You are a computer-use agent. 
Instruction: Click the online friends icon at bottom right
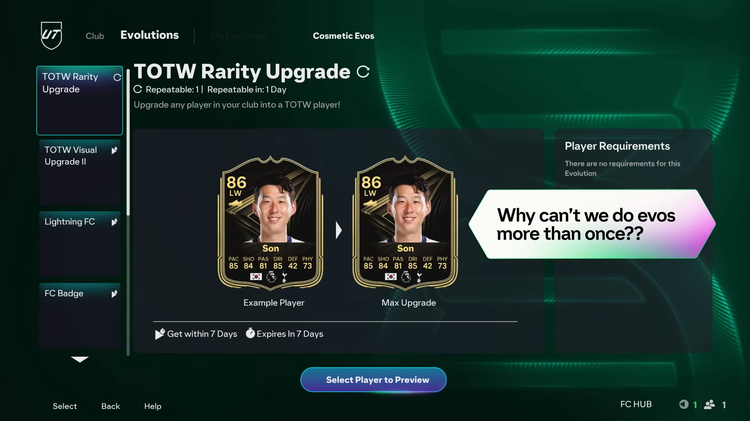tap(709, 405)
